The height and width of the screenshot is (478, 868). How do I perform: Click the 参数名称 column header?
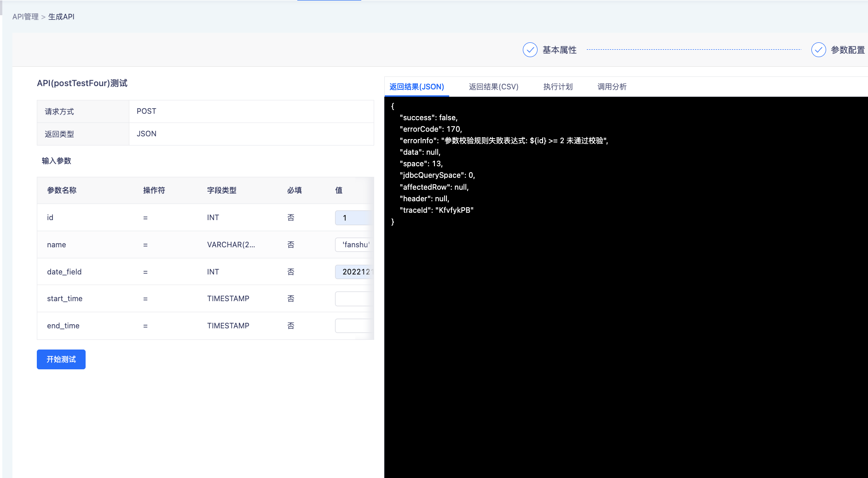point(62,190)
